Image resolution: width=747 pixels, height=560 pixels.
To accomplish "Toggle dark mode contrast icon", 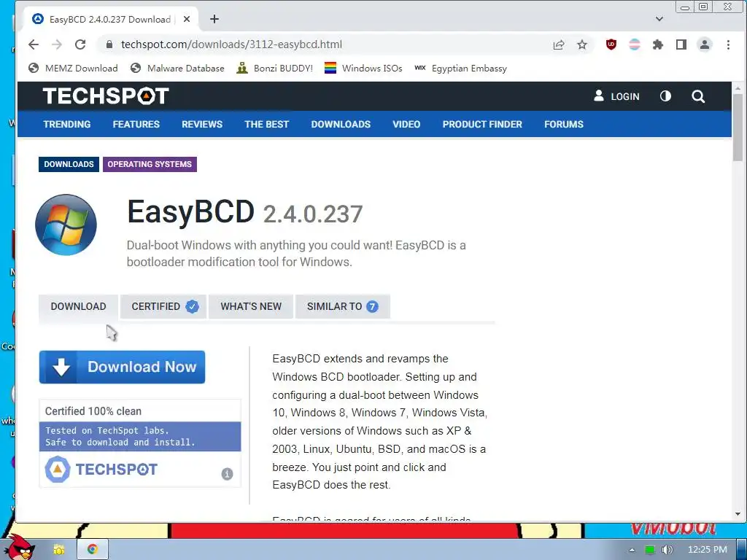I will [665, 96].
